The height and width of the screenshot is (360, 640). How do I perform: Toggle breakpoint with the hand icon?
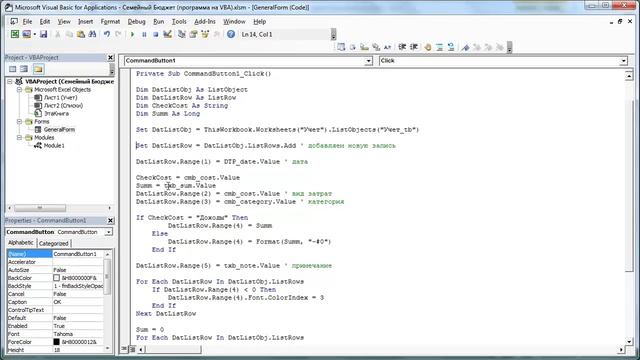pos(428,47)
